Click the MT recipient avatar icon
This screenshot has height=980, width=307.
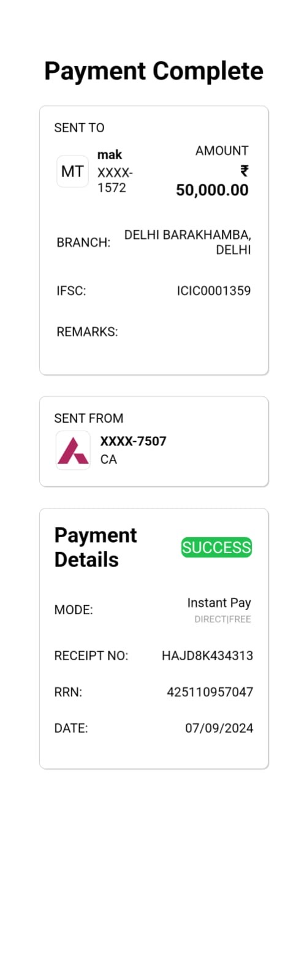pos(72,171)
